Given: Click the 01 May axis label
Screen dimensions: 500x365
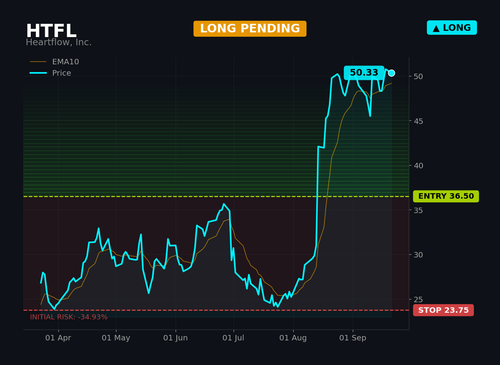Looking at the screenshot, I should [x=116, y=338].
